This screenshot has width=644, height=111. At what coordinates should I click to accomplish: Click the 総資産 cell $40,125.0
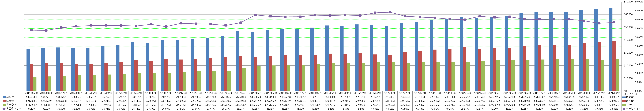click(166, 97)
